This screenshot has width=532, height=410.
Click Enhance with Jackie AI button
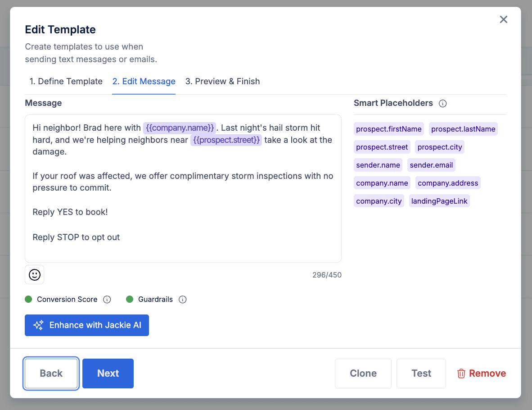87,325
